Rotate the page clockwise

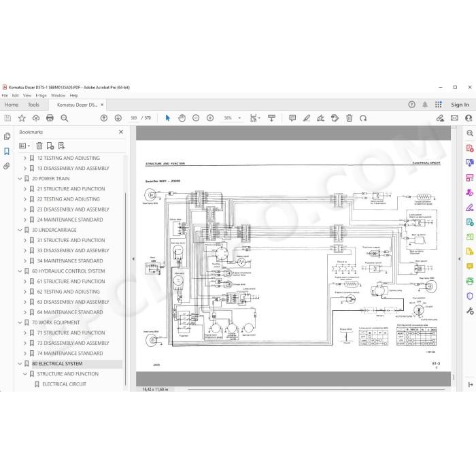coord(363,118)
